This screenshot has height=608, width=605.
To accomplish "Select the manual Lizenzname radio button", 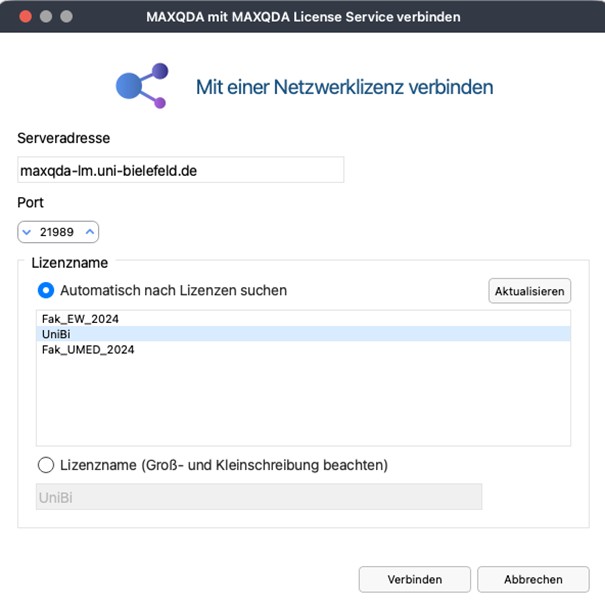I will [46, 465].
